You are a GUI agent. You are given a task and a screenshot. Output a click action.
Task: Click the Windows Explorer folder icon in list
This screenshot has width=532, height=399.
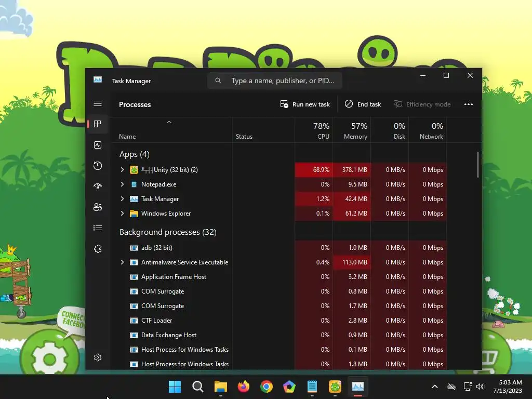[134, 214]
